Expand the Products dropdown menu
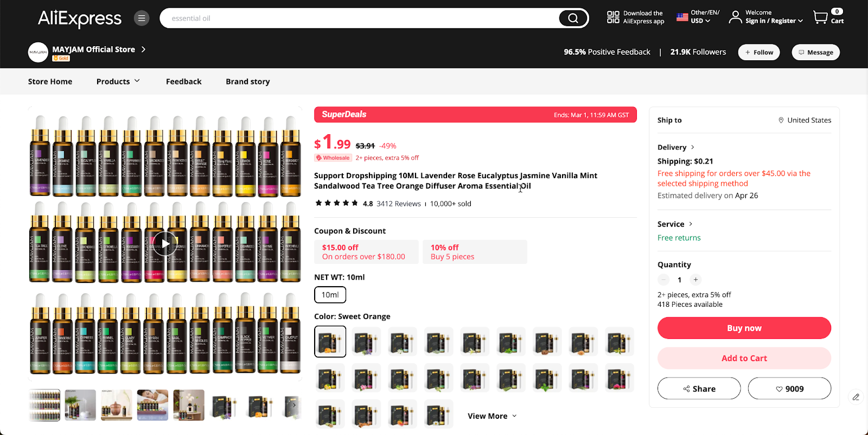This screenshot has height=435, width=868. point(118,81)
